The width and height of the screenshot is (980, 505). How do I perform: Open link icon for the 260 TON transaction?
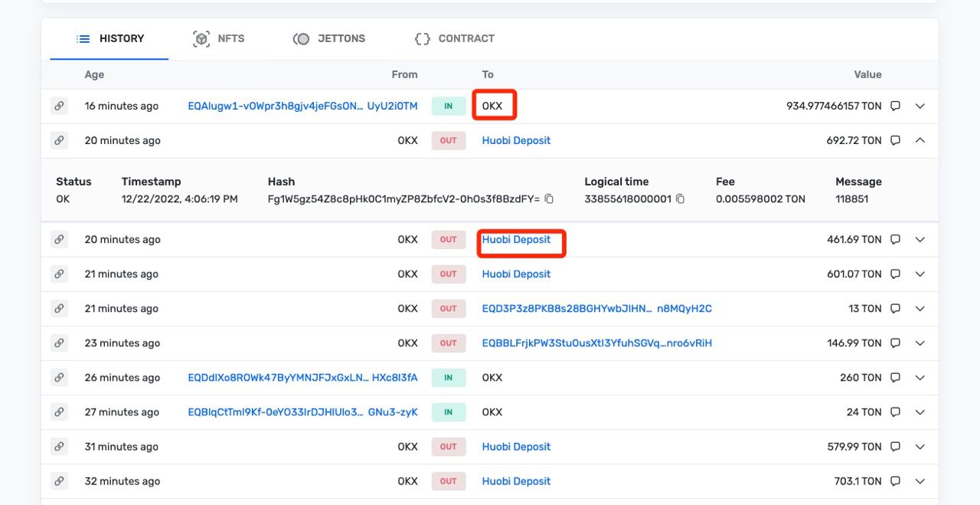pyautogui.click(x=59, y=378)
